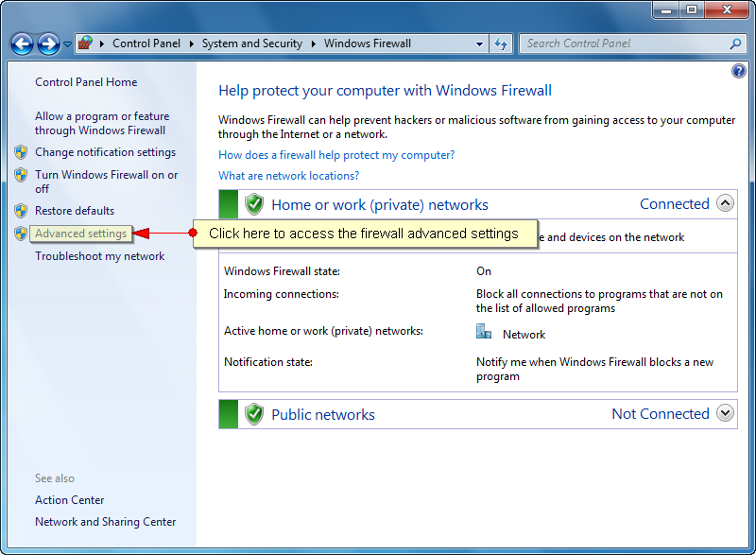Viewport: 756px width, 555px height.
Task: Click shield icon beside Change notification settings
Action: click(21, 152)
